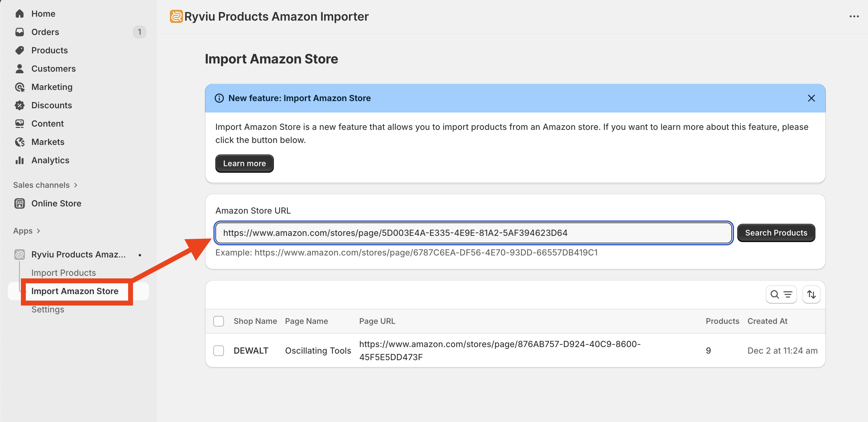This screenshot has width=868, height=422.
Task: Focus the Amazon Store URL field
Action: (x=473, y=233)
